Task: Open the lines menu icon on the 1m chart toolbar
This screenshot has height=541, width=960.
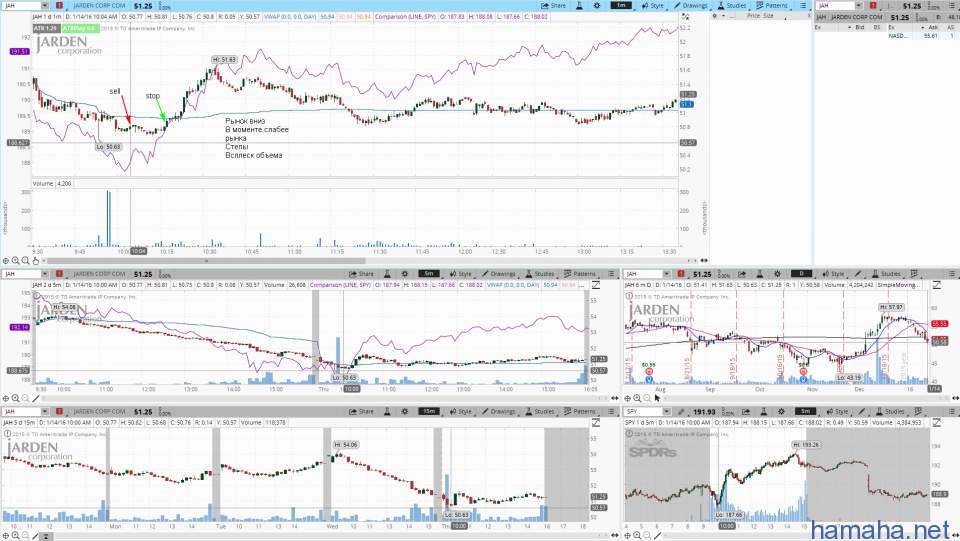Action: pos(803,6)
